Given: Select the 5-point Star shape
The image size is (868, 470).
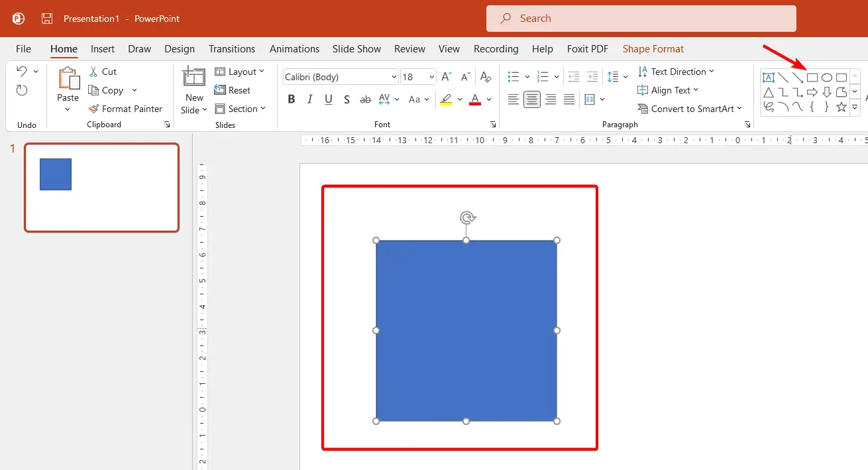Looking at the screenshot, I should point(841,107).
